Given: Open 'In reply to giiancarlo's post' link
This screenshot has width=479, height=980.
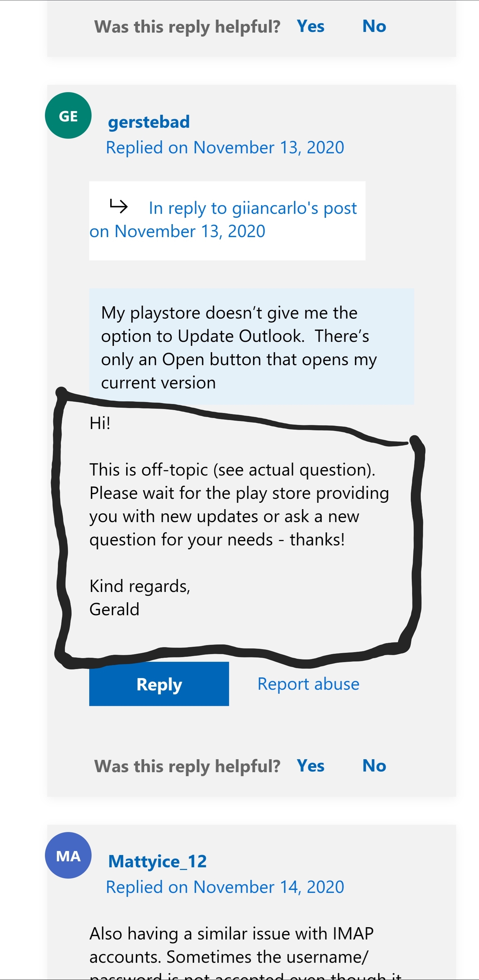Looking at the screenshot, I should [253, 208].
